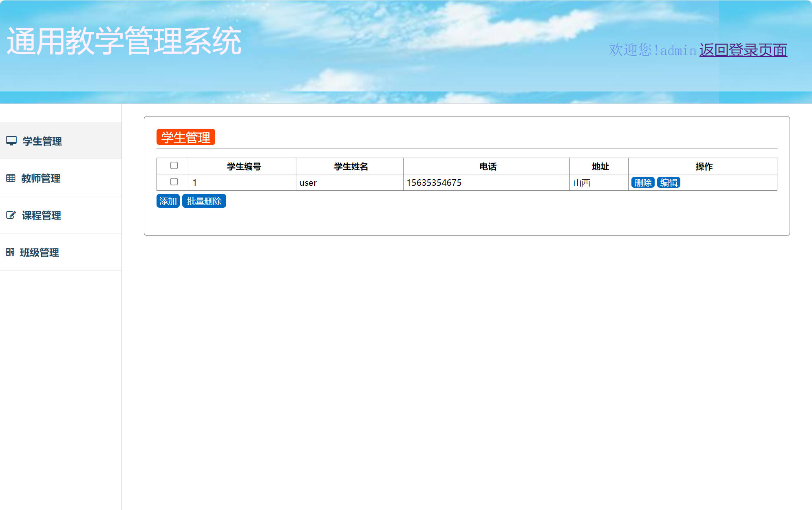This screenshot has height=510, width=812.
Task: Click 添加 to add a new student
Action: click(168, 201)
